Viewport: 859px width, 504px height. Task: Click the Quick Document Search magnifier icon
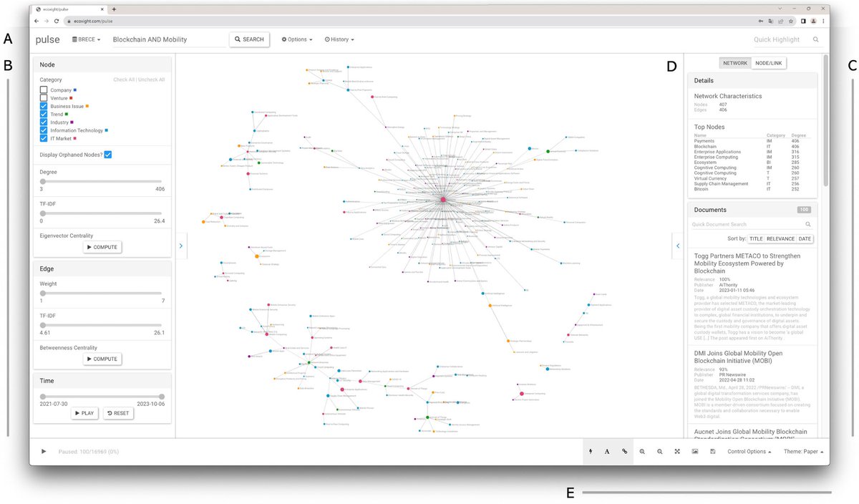[808, 225]
